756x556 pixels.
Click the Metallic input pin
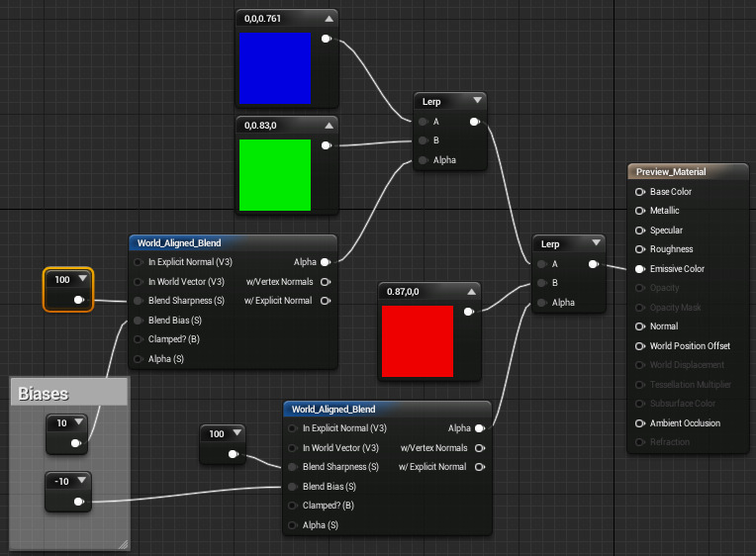(640, 211)
